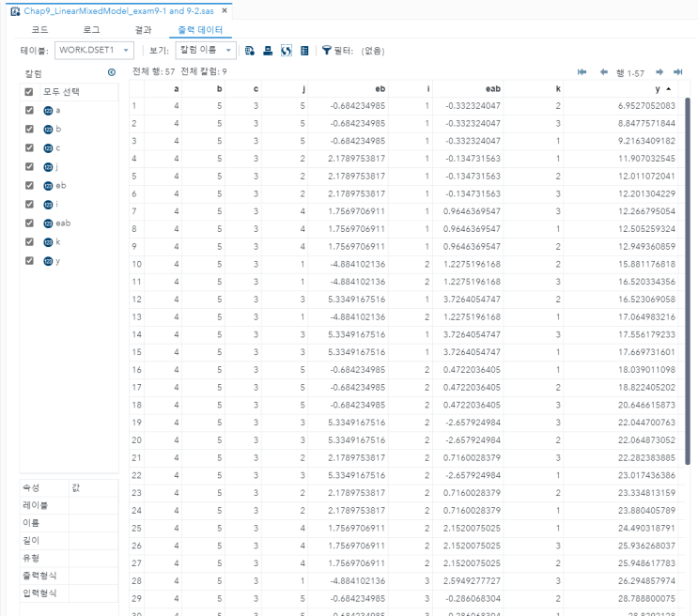This screenshot has width=698, height=616.
Task: Open the WORK.DSET1 table dropdown
Action: [95, 51]
